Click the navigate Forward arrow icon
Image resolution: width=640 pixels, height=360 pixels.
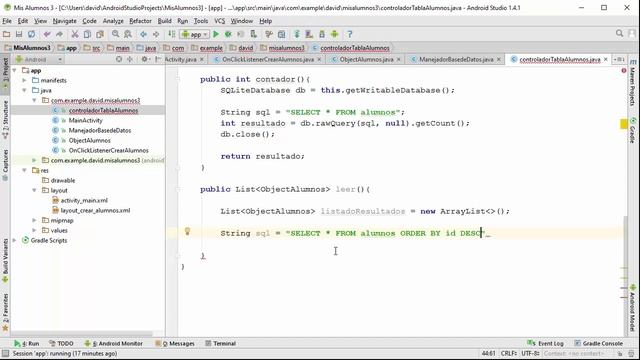tap(156, 34)
